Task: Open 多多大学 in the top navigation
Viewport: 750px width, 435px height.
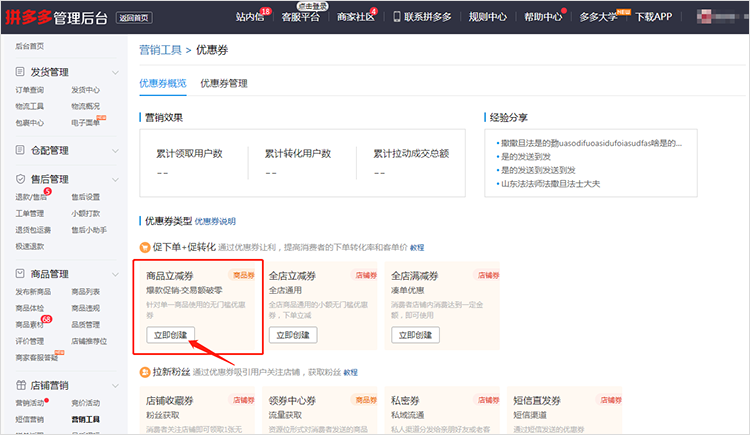Action: (598, 17)
